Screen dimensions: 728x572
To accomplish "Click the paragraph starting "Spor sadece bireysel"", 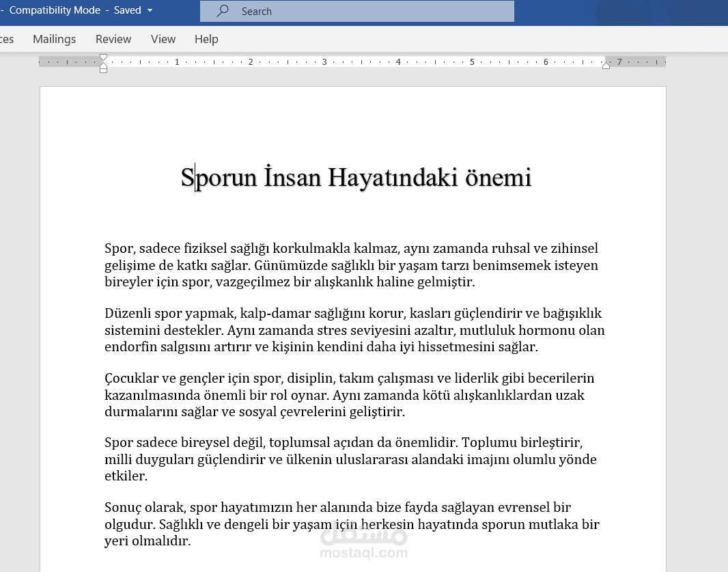I will [350, 459].
